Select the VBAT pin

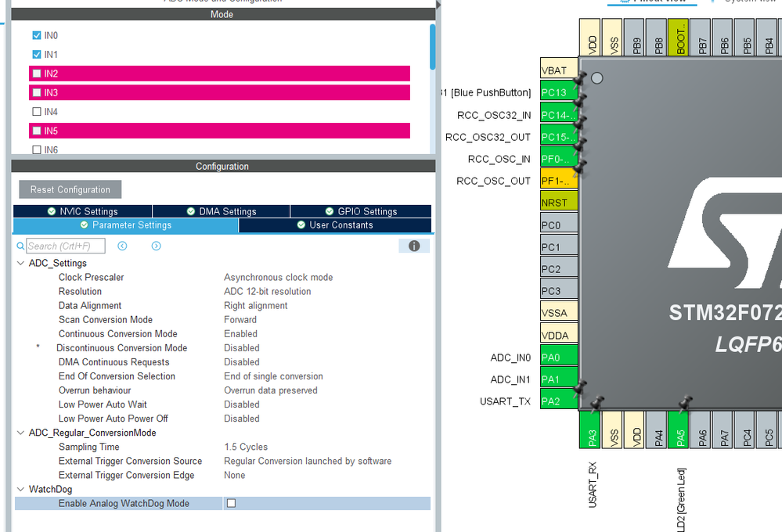[559, 70]
